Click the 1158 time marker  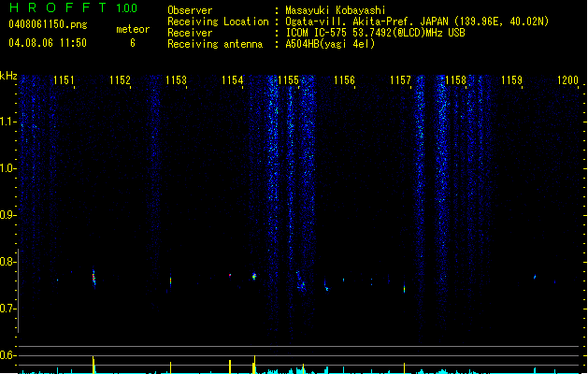[x=455, y=80]
